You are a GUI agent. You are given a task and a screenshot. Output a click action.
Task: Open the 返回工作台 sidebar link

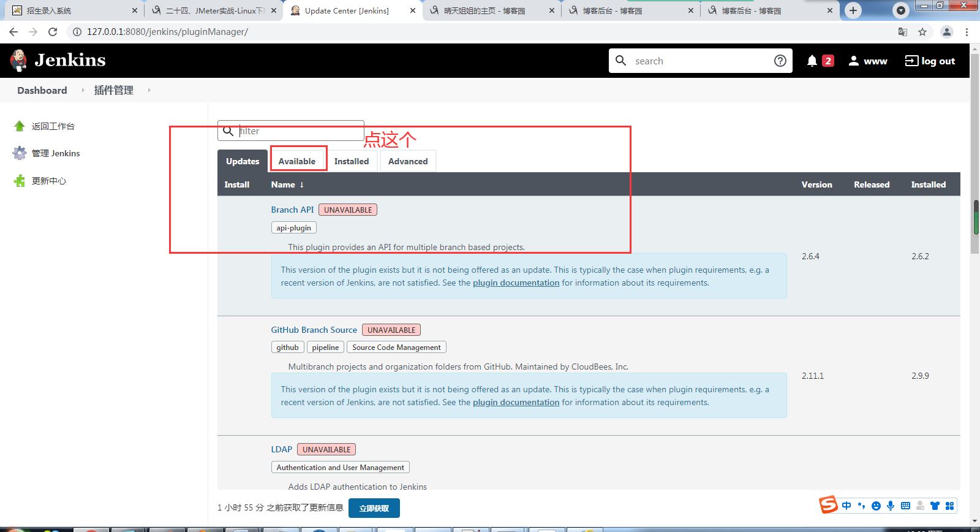tap(53, 126)
